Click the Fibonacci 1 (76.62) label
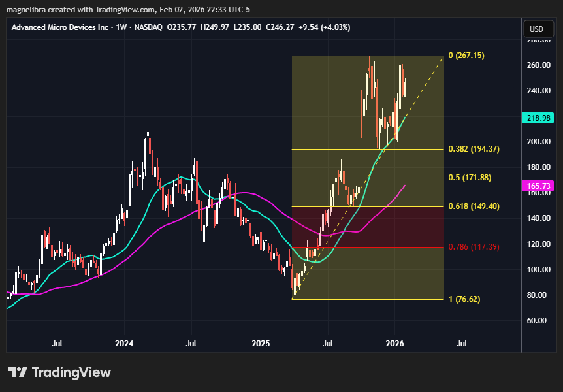Image resolution: width=563 pixels, height=392 pixels. tap(464, 299)
